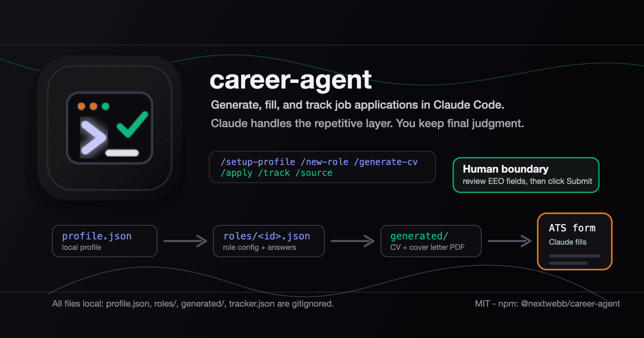Click the /track command

click(274, 173)
